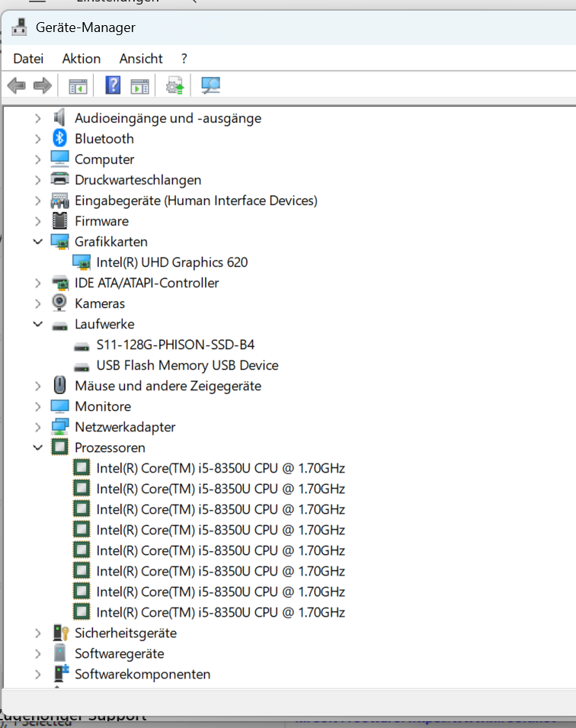Click the Monitore screen icon
Viewport: 576px width, 728px height.
59,406
